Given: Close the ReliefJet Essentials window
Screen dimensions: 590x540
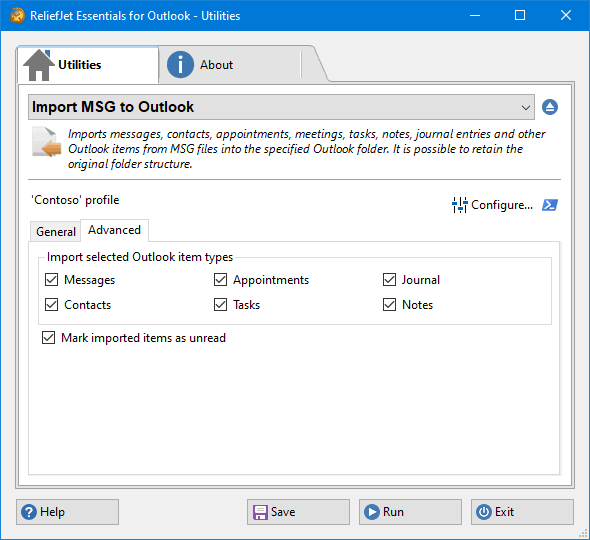Looking at the screenshot, I should pos(566,15).
